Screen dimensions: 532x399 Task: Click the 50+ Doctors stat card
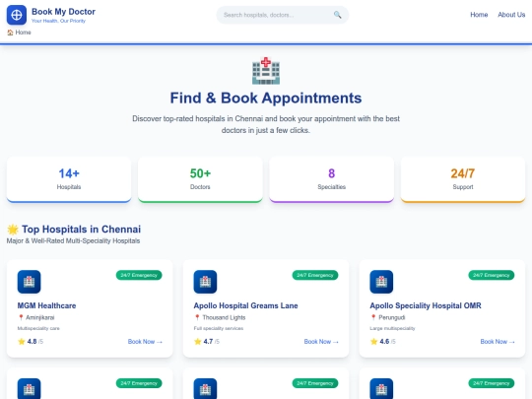[x=200, y=179]
